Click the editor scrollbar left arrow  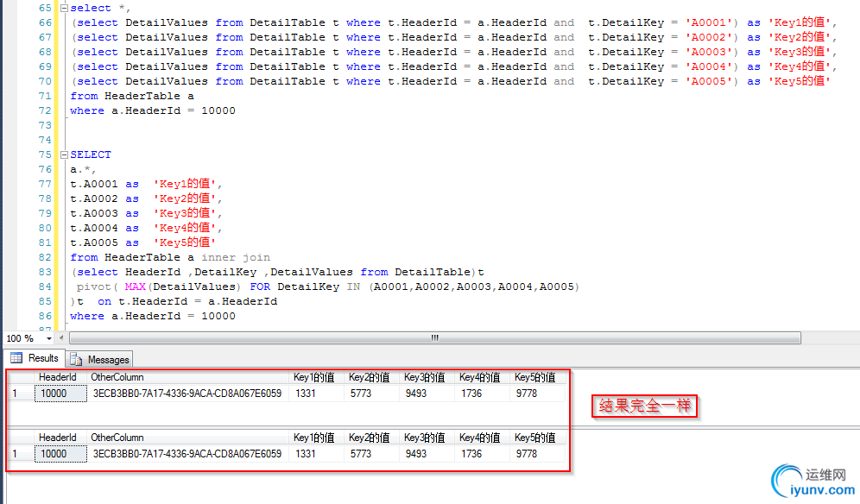tap(61, 337)
